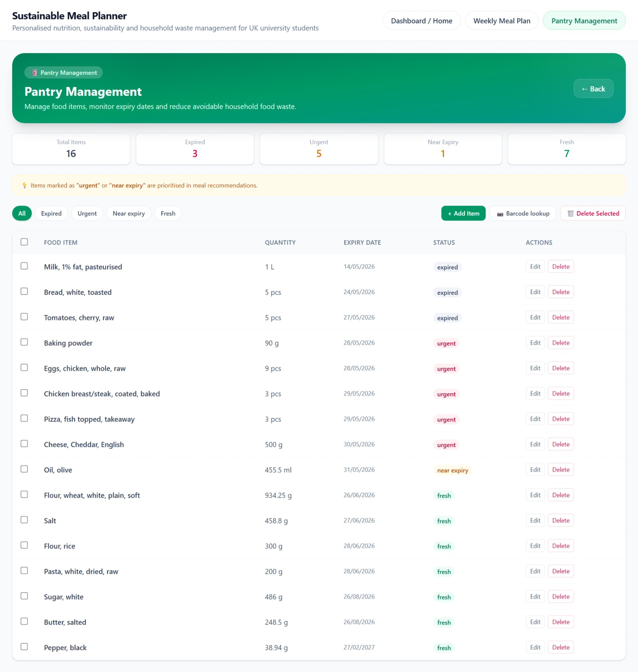Toggle the select-all checkbox in table header

[x=24, y=242]
